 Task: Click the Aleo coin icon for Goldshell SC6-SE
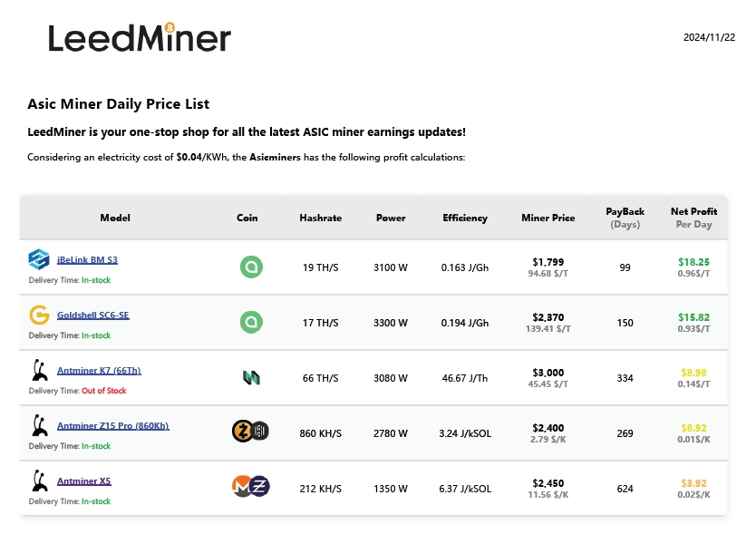tap(251, 322)
